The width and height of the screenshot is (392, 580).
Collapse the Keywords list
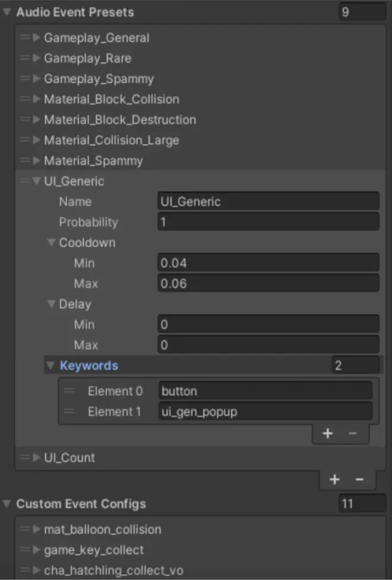click(51, 366)
